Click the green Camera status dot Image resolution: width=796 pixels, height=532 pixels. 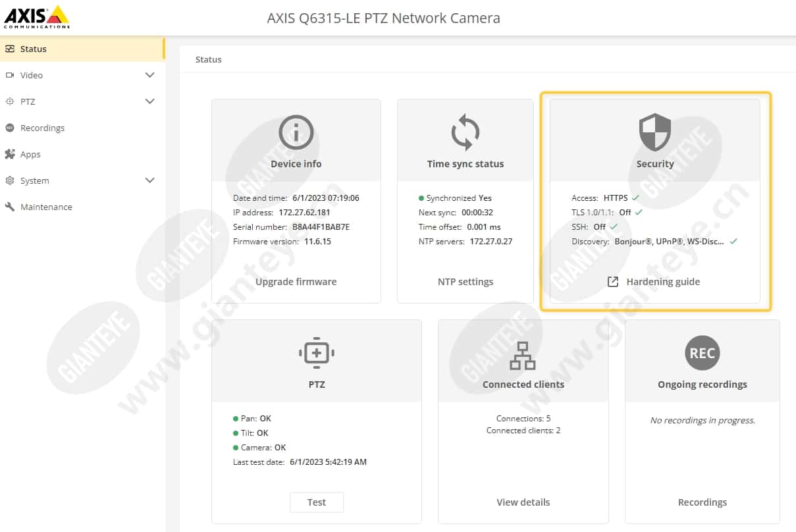(236, 448)
